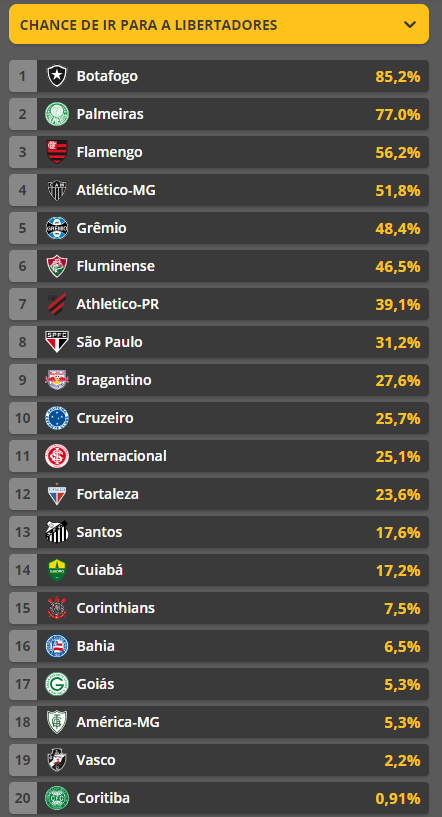
Task: Select the Atlético-MG team name
Action: (x=116, y=190)
